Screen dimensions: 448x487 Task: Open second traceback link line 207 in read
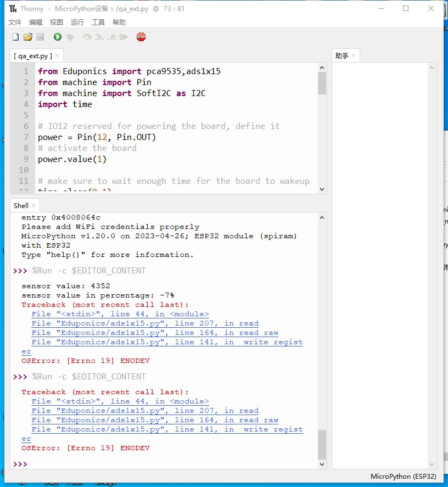145,411
